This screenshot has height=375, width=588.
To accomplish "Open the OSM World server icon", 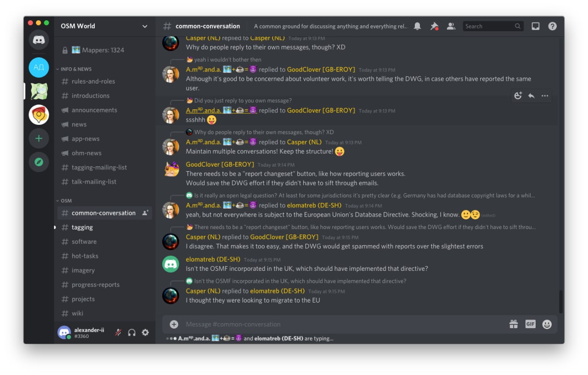I will (x=39, y=91).
